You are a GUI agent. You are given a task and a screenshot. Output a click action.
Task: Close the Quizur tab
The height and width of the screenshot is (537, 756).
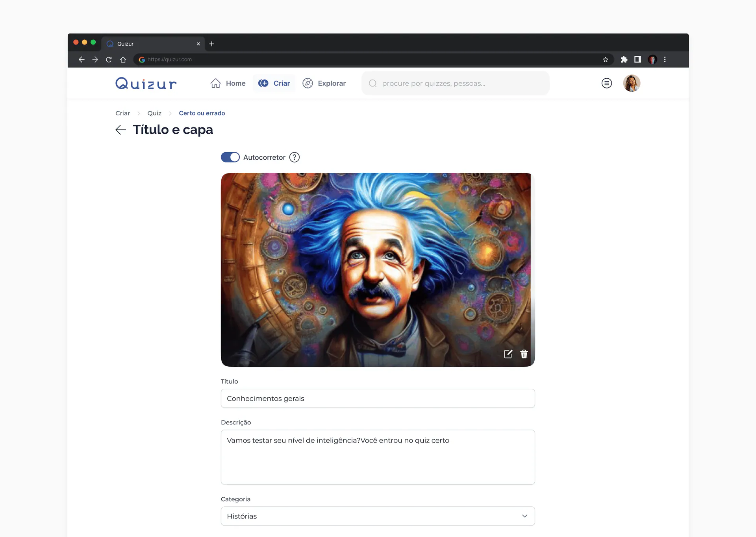198,44
